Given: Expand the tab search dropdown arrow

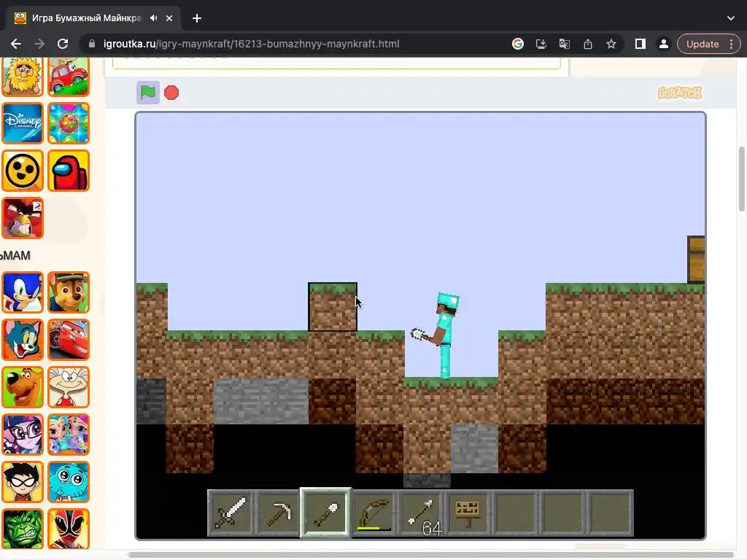Looking at the screenshot, I should pyautogui.click(x=731, y=18).
